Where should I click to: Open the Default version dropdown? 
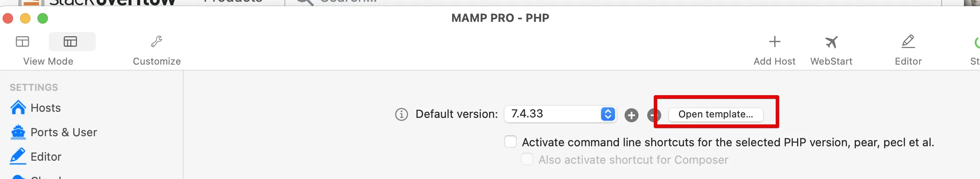pyautogui.click(x=560, y=114)
